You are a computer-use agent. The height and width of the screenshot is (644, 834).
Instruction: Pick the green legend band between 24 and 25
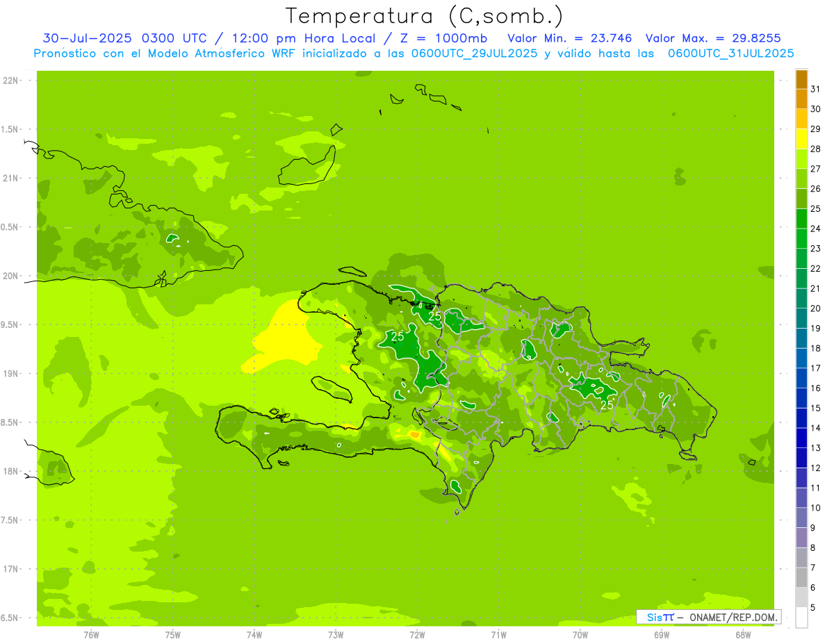coord(801,219)
